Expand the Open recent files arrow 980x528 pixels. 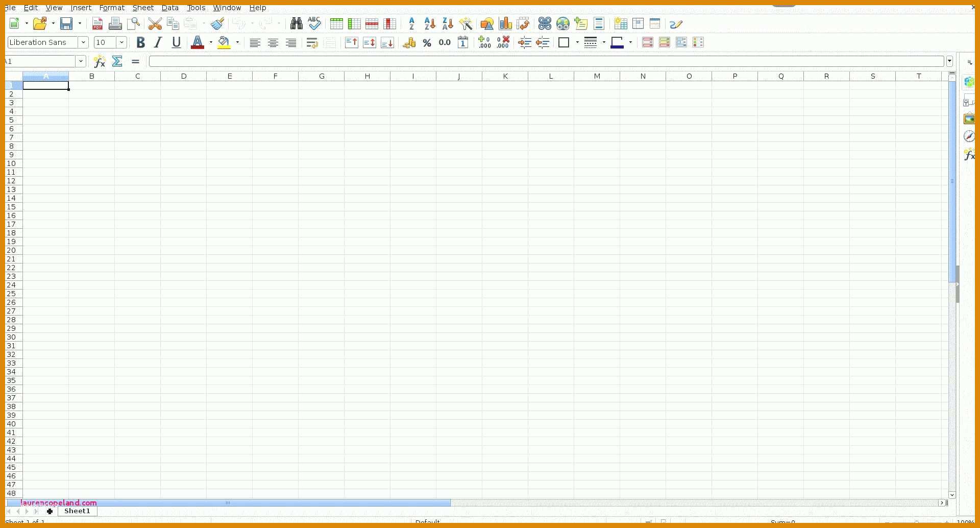53,23
